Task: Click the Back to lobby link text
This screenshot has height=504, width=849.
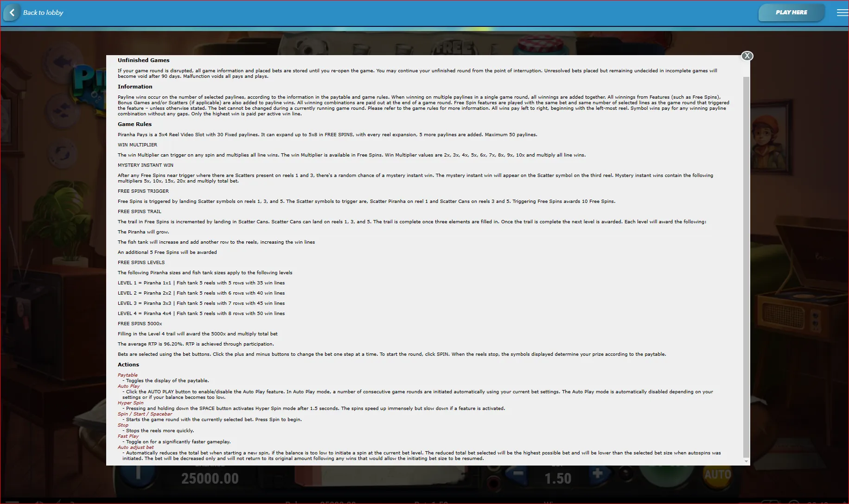Action: [43, 13]
